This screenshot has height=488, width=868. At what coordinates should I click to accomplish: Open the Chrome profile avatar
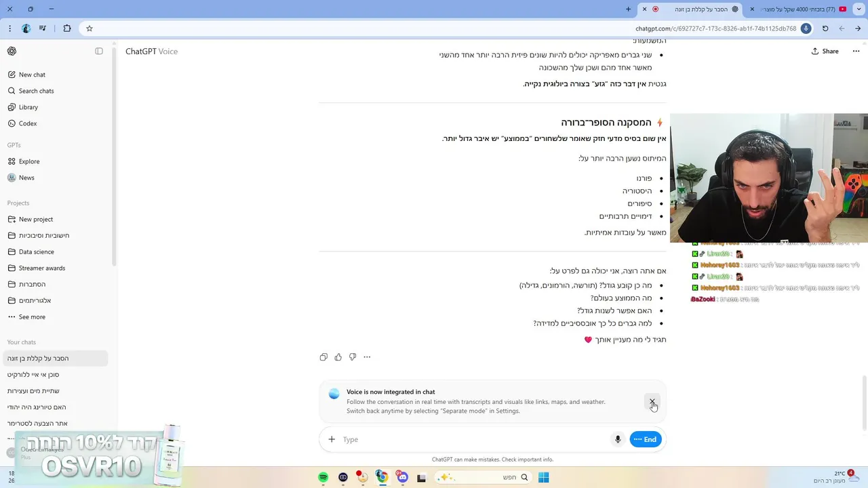pyautogui.click(x=26, y=28)
